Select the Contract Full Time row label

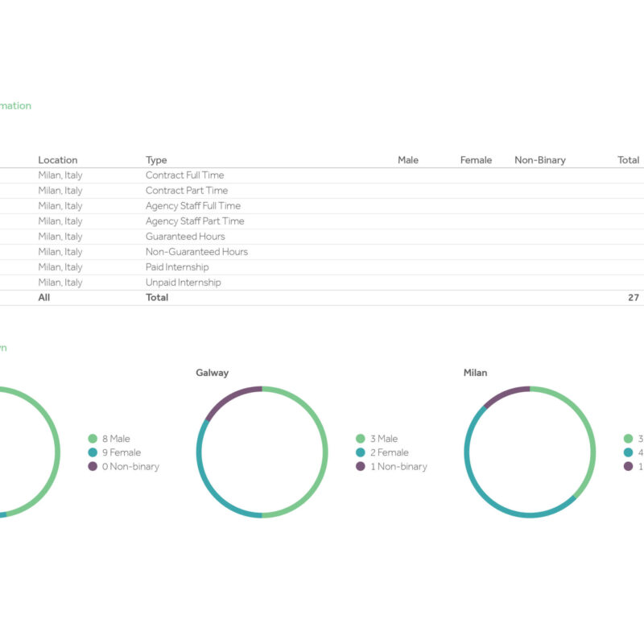point(185,175)
